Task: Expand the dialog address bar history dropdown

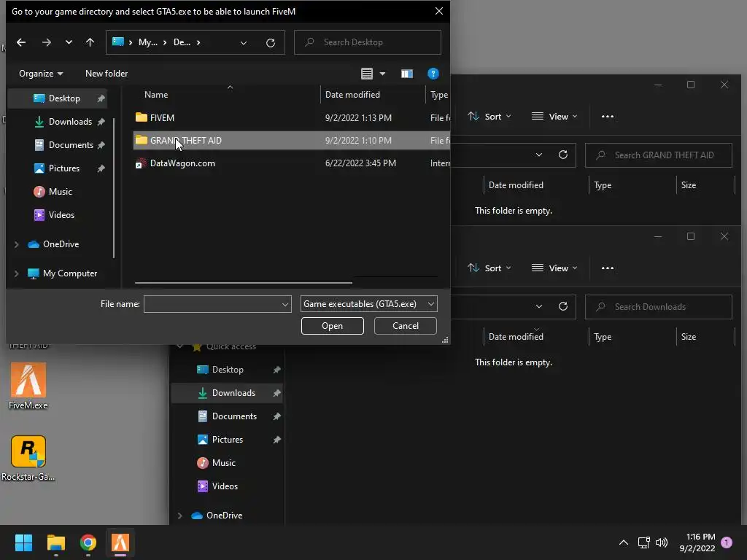Action: [244, 43]
